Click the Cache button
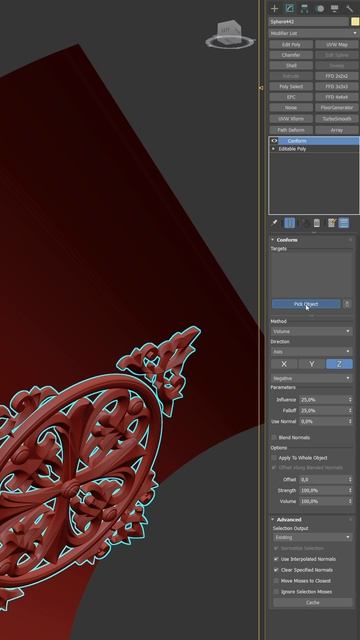Screen dimensions: 360x640 313,602
